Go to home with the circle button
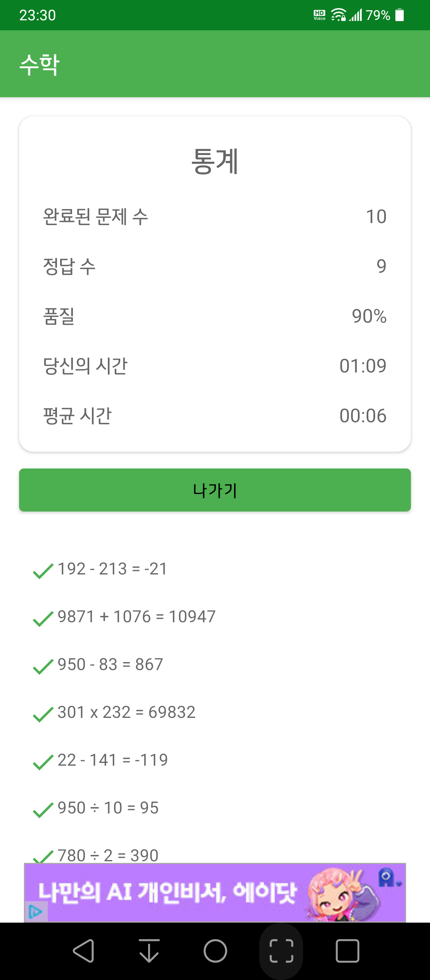430x980 pixels. [x=215, y=951]
